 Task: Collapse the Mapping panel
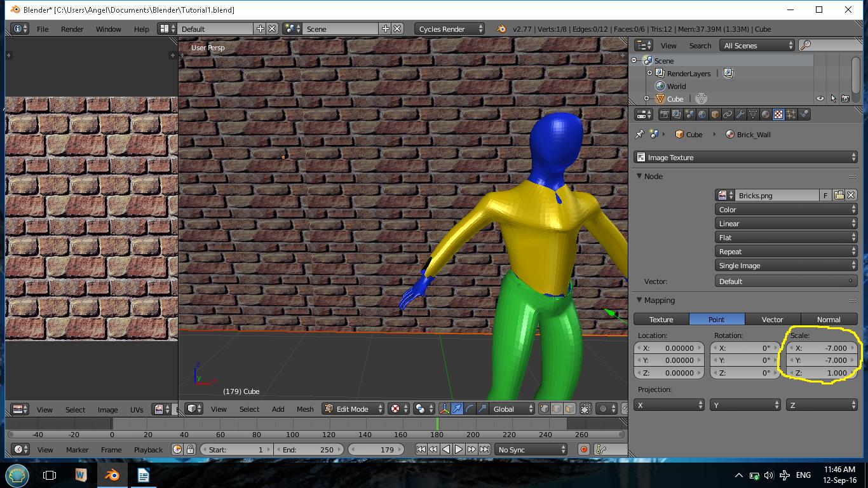[640, 301]
